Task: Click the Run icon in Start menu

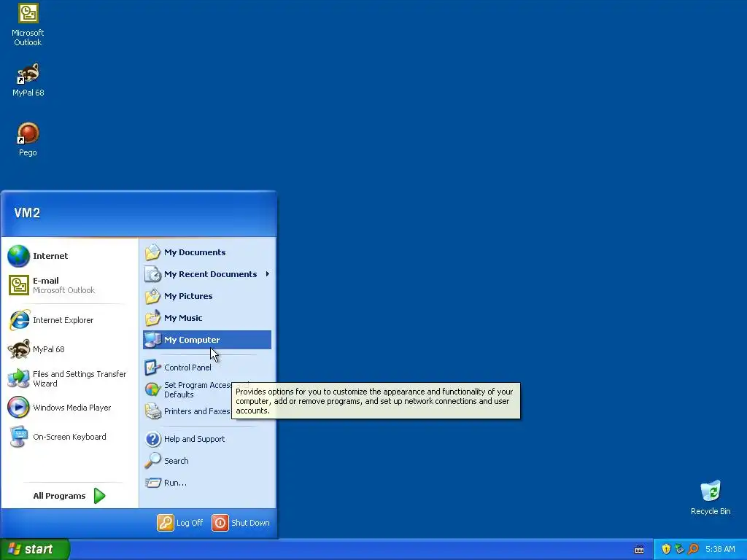Action: [153, 483]
